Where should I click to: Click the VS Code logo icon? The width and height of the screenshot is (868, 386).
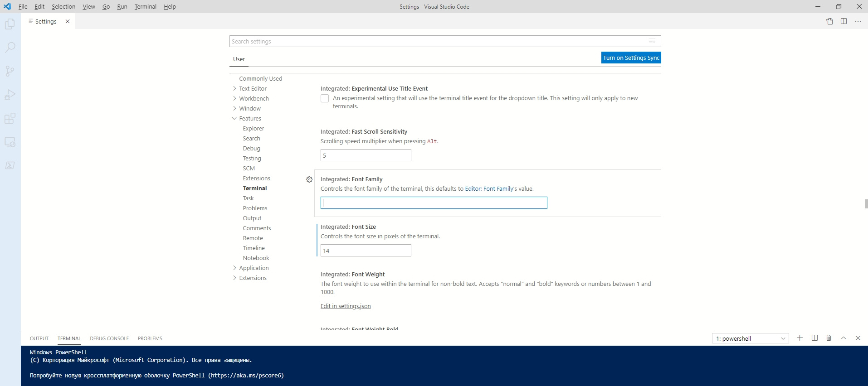click(7, 6)
